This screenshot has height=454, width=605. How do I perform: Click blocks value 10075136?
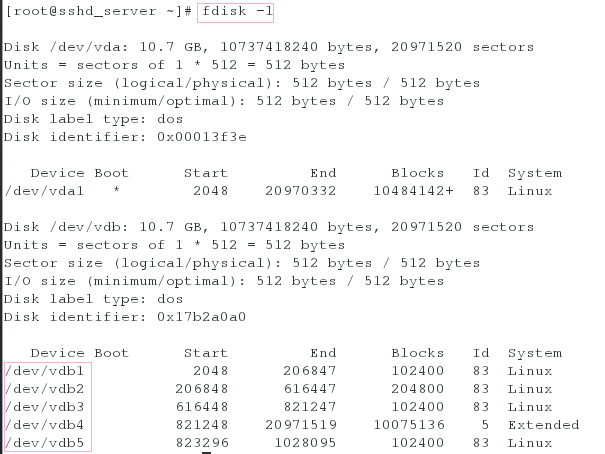(x=409, y=425)
